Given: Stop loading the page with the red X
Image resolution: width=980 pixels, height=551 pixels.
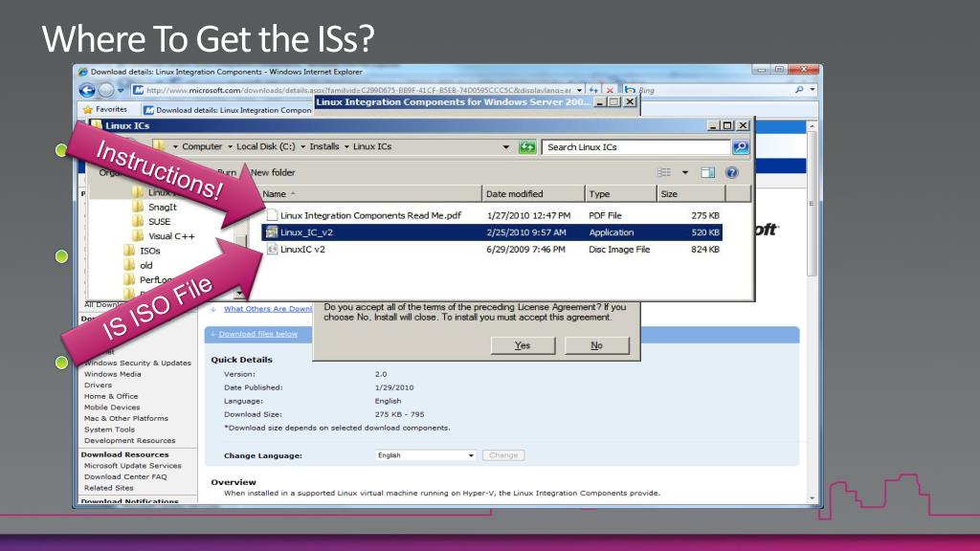Looking at the screenshot, I should coord(610,90).
